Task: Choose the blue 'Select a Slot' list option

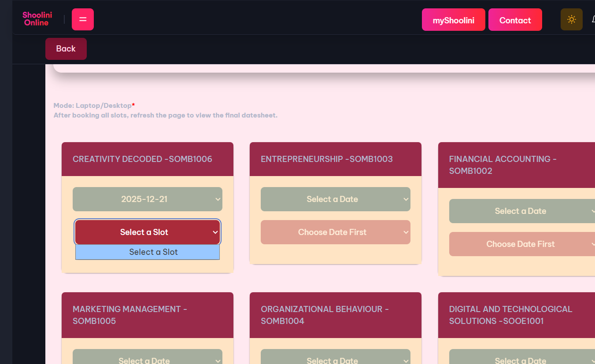Action: [x=148, y=252]
